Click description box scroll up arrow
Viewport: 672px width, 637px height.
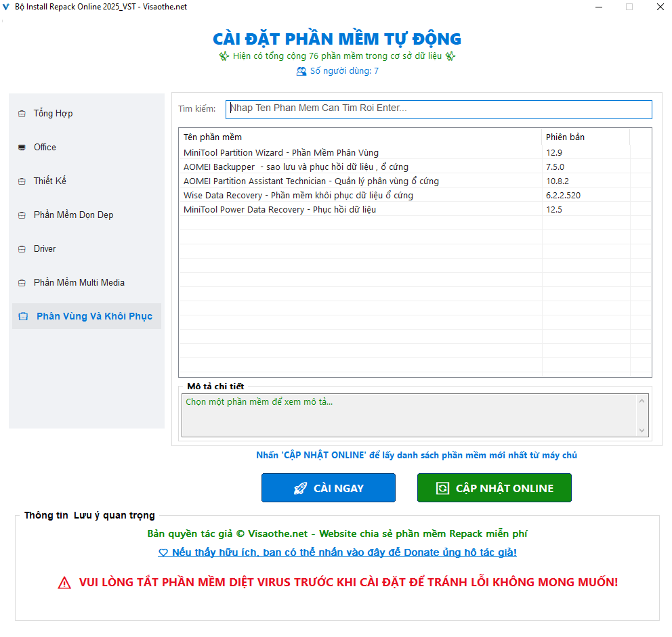tap(642, 401)
